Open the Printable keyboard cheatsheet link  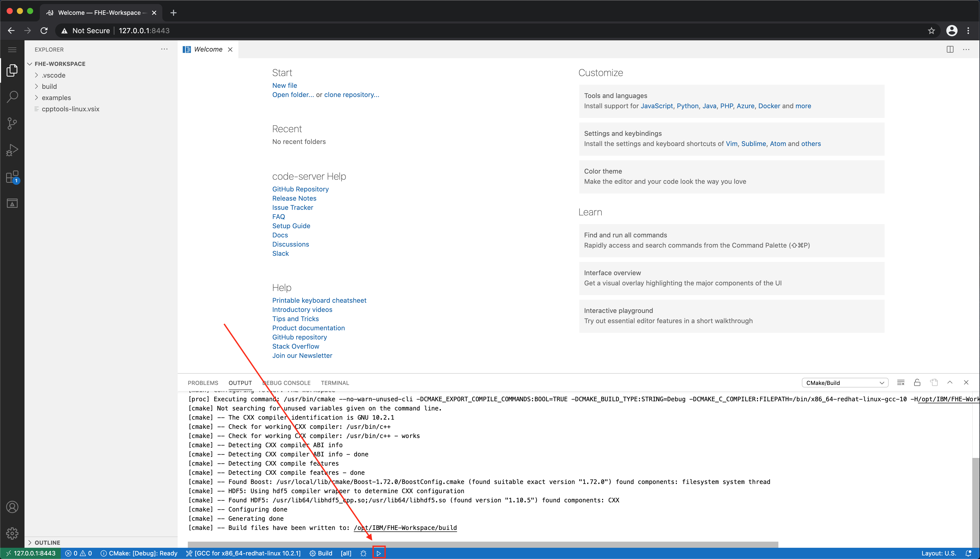click(319, 300)
